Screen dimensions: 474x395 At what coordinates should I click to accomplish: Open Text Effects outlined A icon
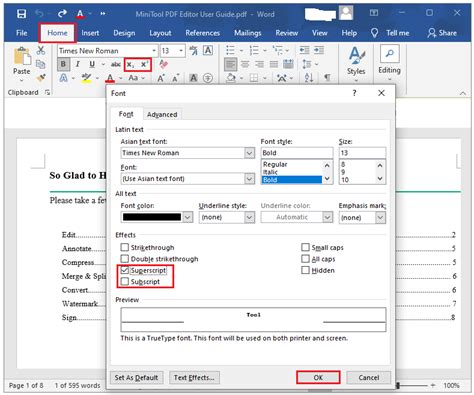click(x=63, y=78)
